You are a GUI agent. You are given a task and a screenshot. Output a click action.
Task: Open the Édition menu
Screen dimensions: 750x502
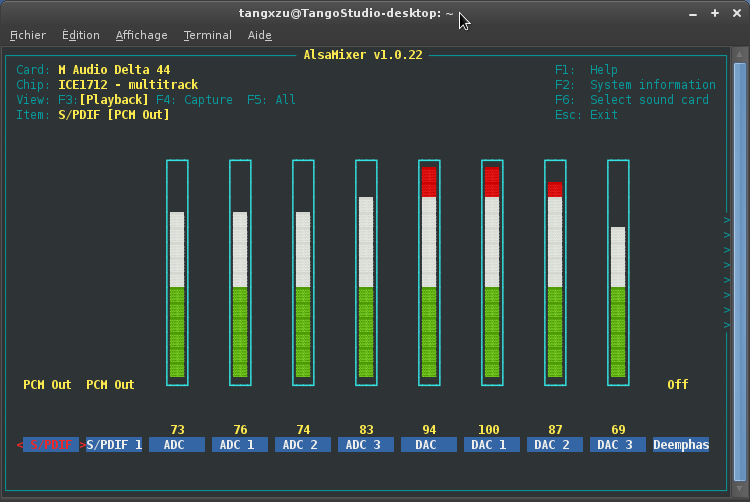(x=80, y=35)
